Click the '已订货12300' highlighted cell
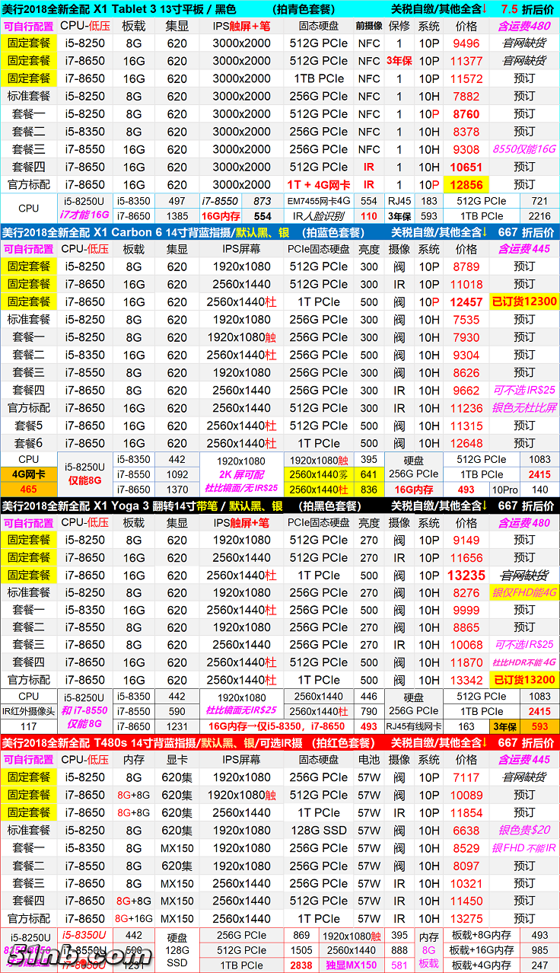 (524, 302)
